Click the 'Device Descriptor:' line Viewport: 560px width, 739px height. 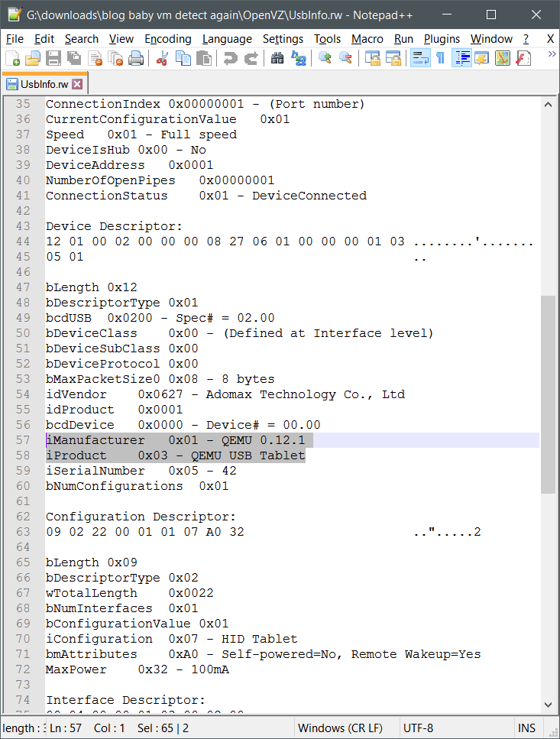[x=114, y=226]
